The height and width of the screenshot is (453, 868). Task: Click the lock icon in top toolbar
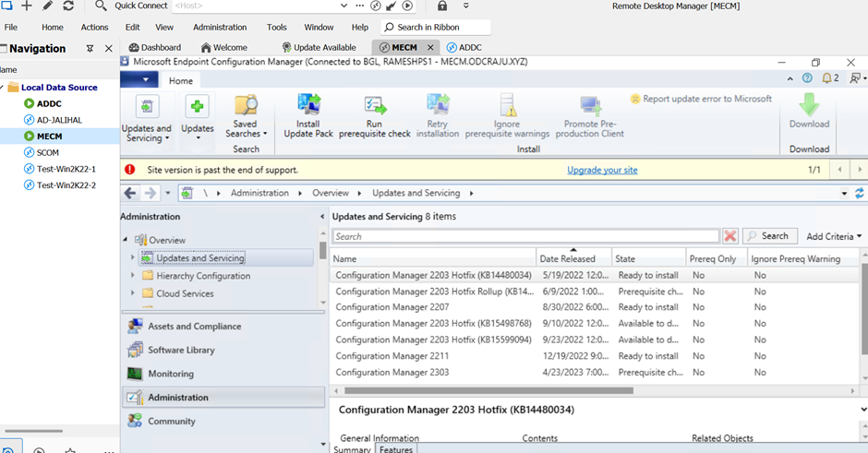click(441, 6)
